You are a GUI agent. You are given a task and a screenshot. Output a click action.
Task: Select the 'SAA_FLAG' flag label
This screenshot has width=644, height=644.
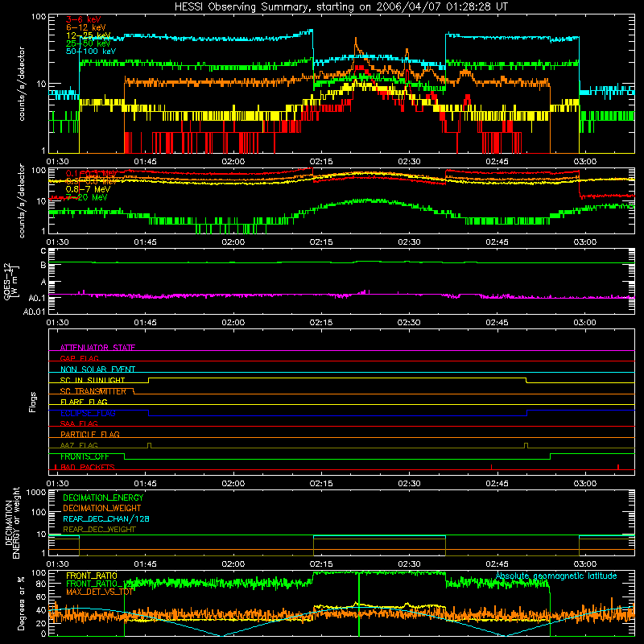pos(79,423)
